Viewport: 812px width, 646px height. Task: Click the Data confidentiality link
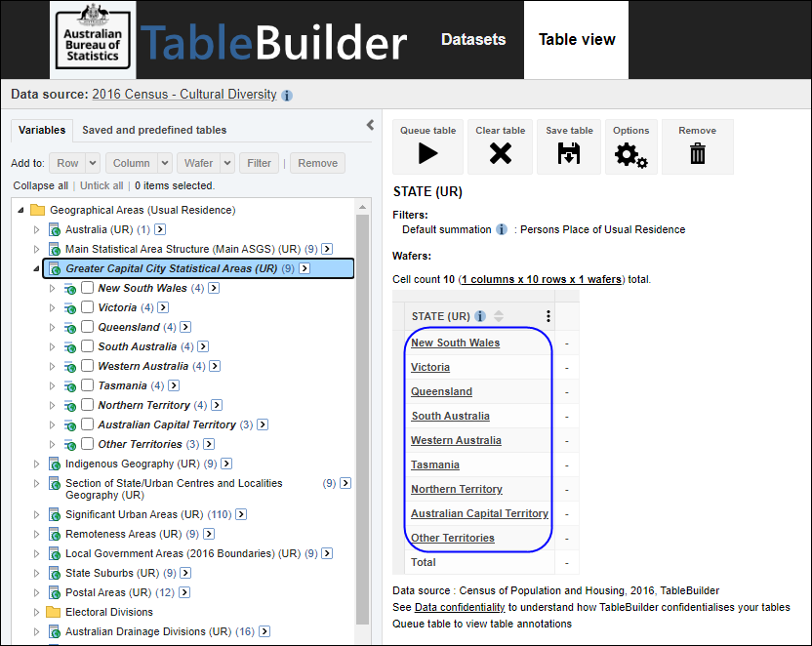pyautogui.click(x=460, y=606)
